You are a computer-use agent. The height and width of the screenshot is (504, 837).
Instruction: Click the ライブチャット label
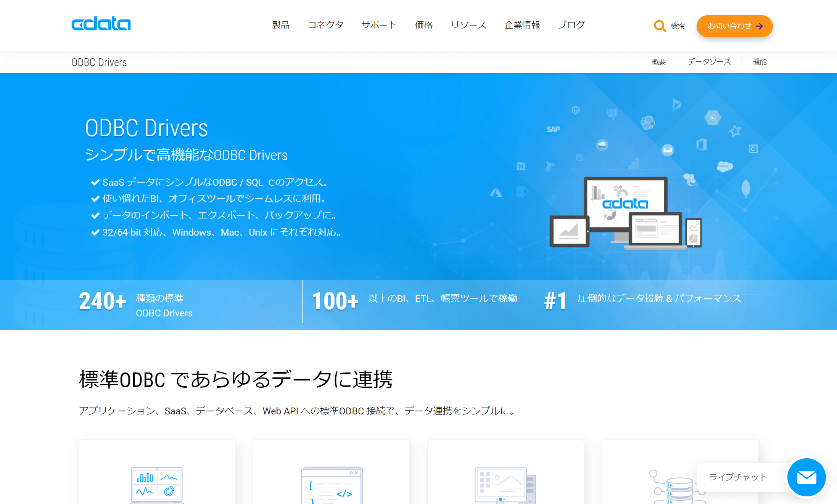737,477
